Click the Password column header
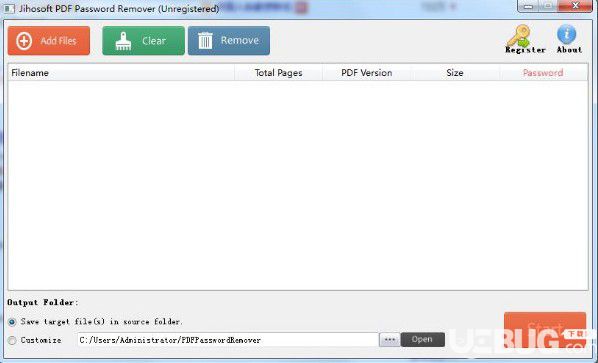Image resolution: width=598 pixels, height=363 pixels. 543,72
